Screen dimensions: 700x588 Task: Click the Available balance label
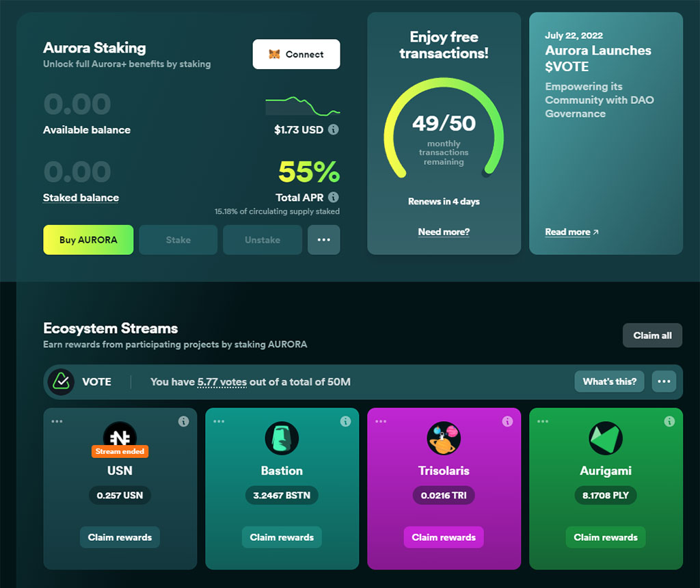click(87, 130)
